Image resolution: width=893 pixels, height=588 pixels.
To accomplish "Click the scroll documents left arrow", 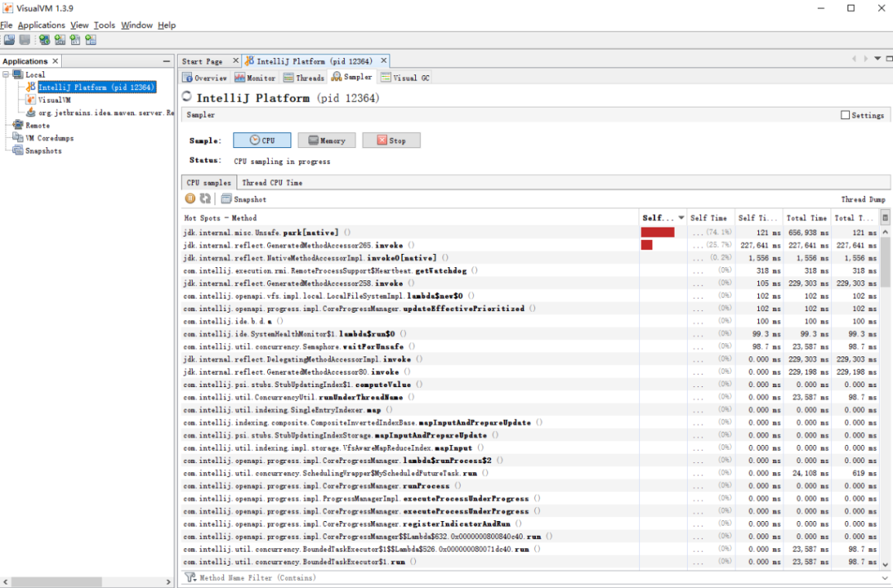I will pos(853,59).
